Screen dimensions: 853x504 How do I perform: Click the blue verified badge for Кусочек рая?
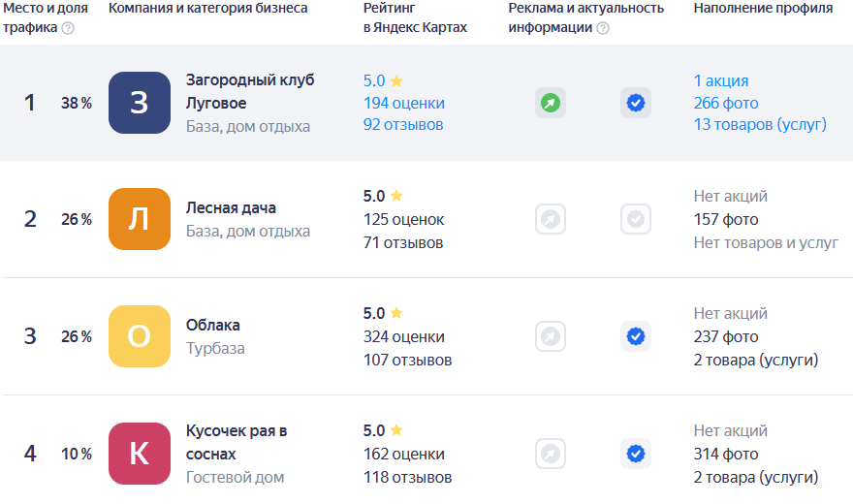(636, 454)
